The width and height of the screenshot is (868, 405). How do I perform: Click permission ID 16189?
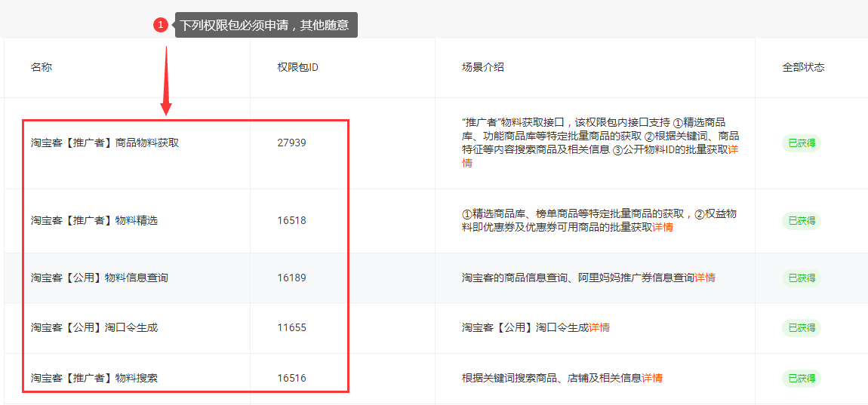[x=292, y=278]
